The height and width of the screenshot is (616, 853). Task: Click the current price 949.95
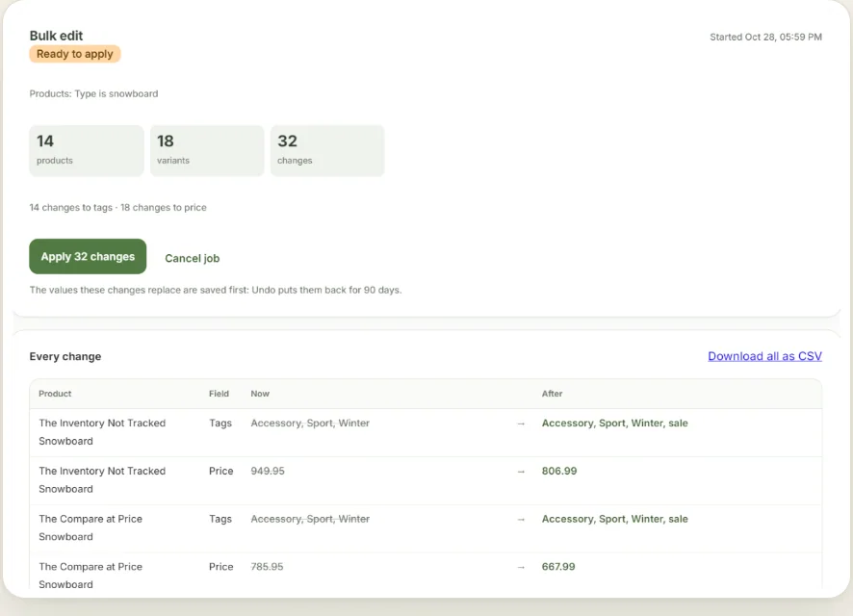(x=268, y=471)
